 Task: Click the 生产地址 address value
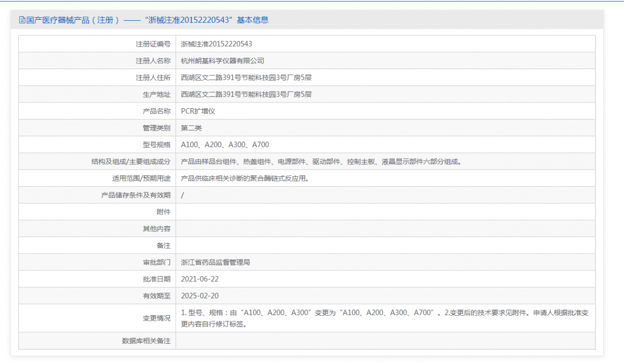[x=246, y=94]
